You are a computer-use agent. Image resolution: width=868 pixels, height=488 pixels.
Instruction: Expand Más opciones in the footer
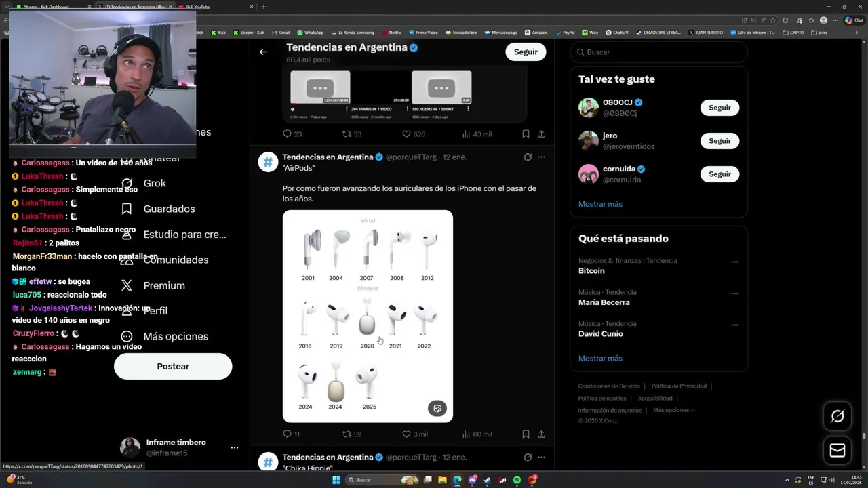[674, 410]
